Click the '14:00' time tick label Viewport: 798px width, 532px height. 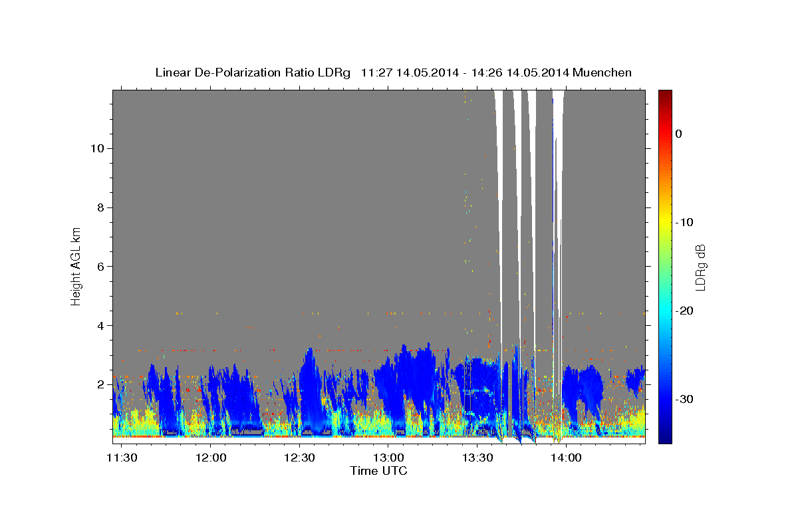click(566, 458)
